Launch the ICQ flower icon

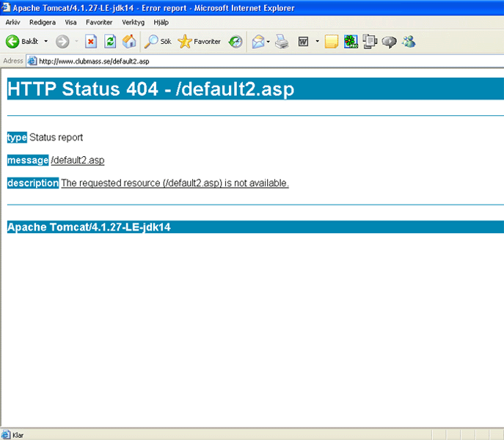coord(351,42)
